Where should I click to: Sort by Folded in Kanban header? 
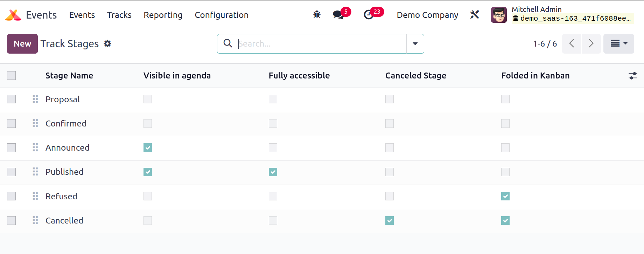tap(535, 76)
